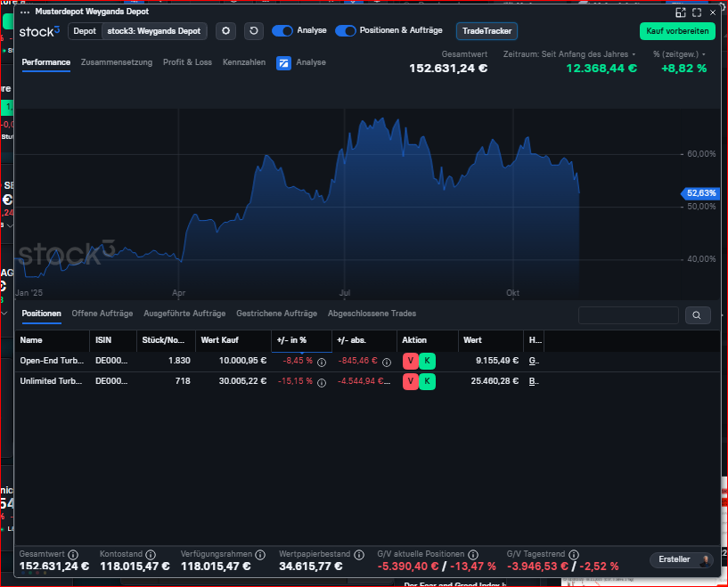The image size is (728, 587).
Task: Click info icon next to Kontostand
Action: pos(151,554)
